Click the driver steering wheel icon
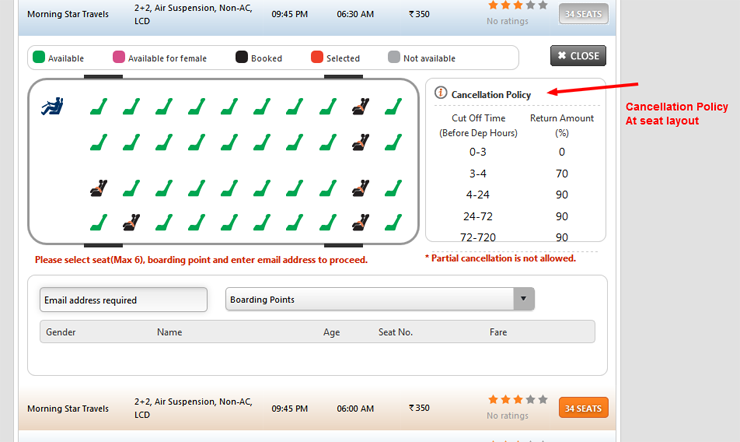This screenshot has width=740, height=442. point(52,105)
